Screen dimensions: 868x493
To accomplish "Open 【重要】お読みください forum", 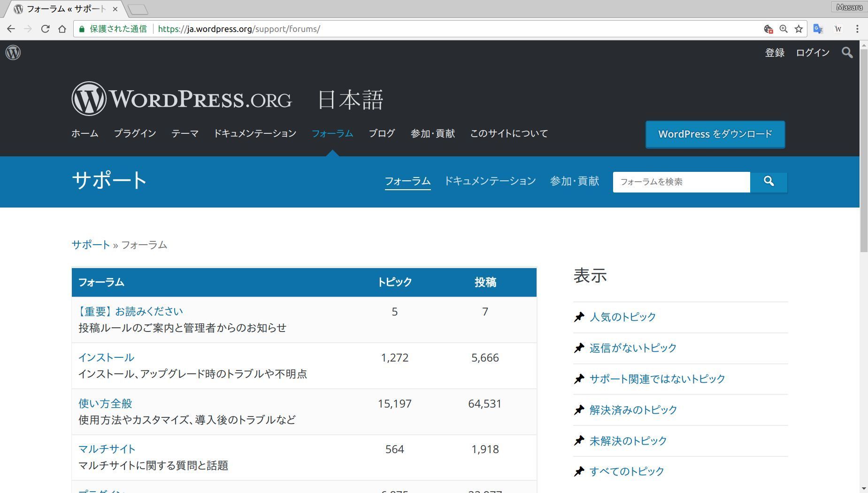I will tap(131, 312).
